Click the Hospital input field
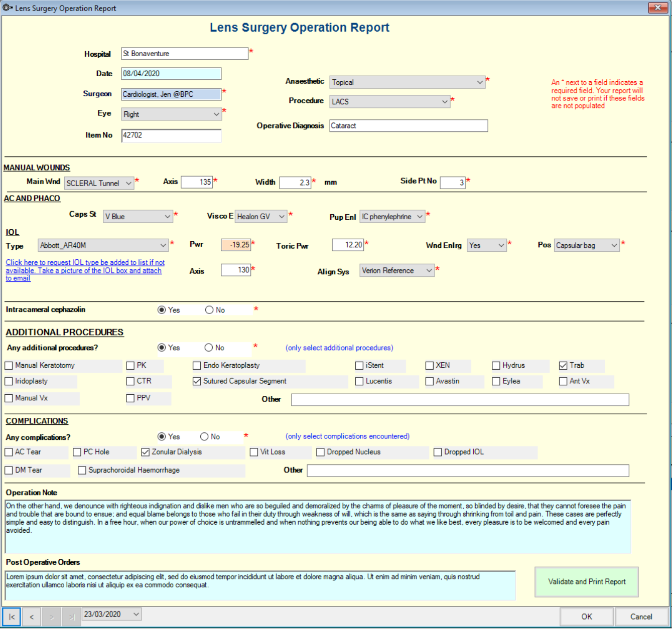 pos(185,54)
